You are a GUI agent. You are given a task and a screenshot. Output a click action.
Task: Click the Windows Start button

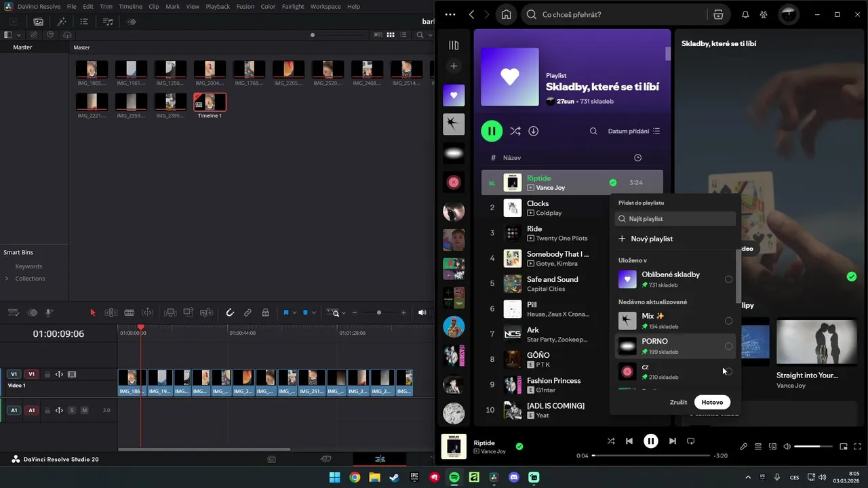point(334,477)
